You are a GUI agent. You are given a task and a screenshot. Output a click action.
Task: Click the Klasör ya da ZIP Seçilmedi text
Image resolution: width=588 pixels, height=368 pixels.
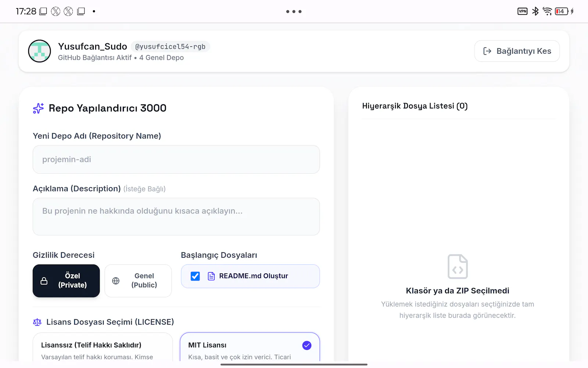tap(458, 291)
